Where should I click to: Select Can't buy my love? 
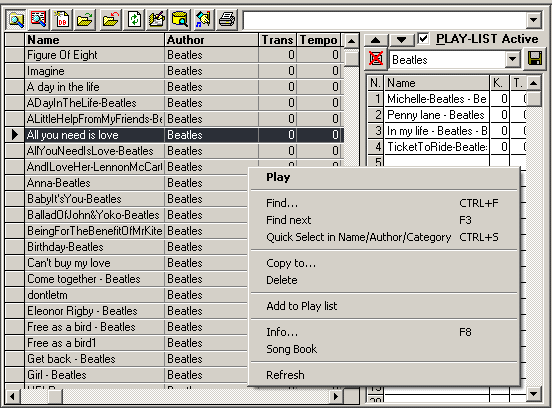point(94,263)
